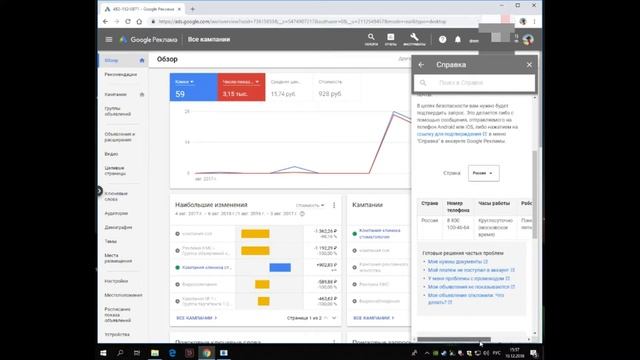Open Демография in left navigation
640x360 pixels.
(x=118, y=227)
